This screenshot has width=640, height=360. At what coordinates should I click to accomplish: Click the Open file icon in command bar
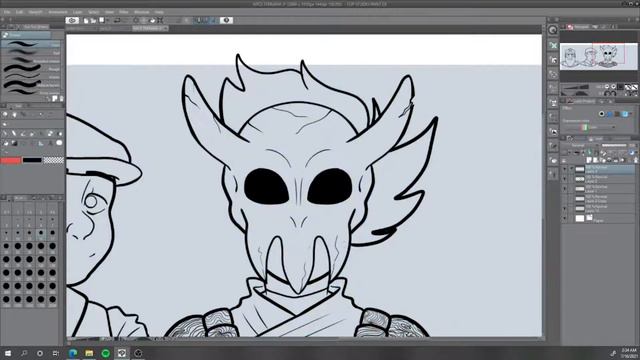point(93,20)
